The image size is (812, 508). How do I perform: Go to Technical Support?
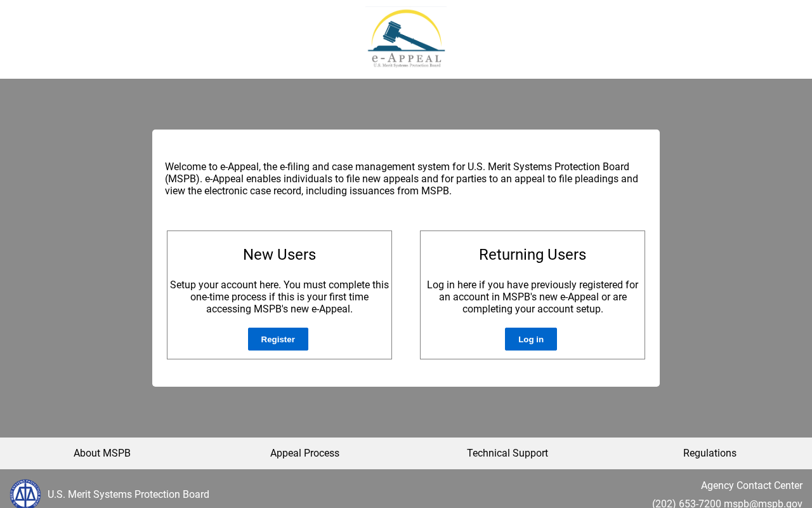coord(507,453)
